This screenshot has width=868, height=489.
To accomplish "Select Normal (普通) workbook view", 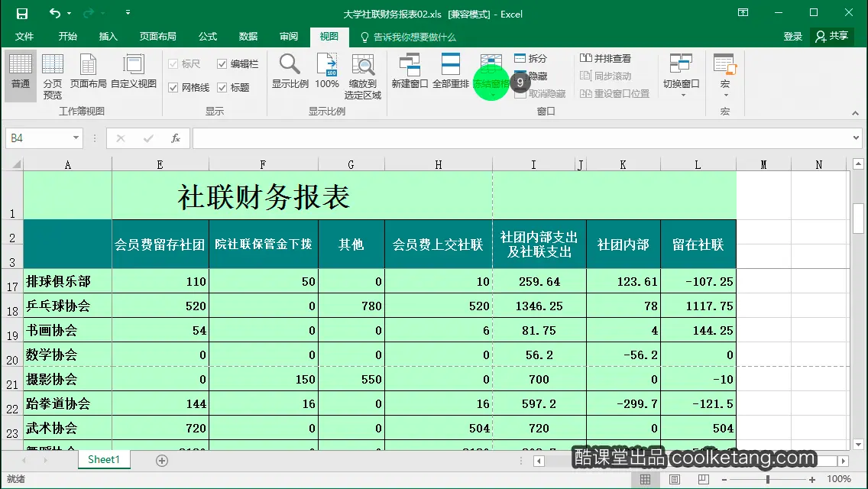I will tap(21, 76).
